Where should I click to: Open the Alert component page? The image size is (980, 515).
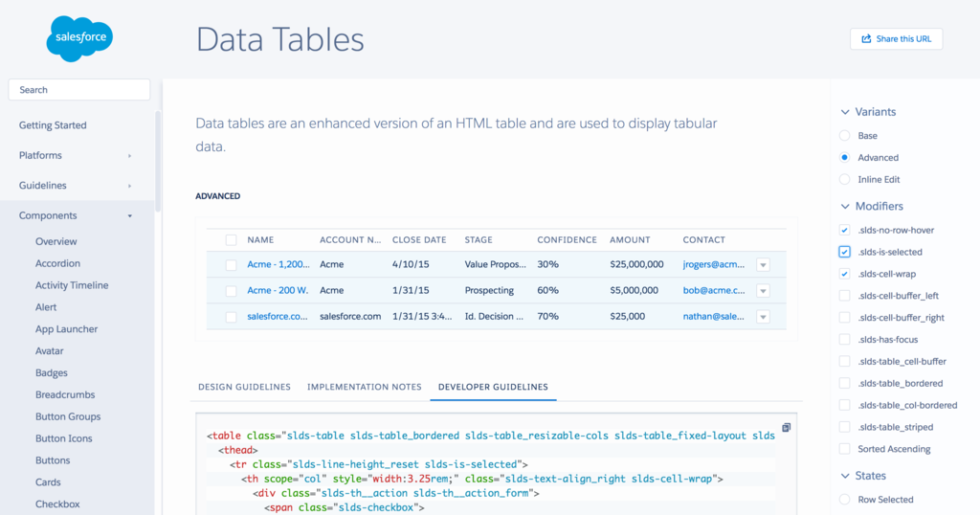(x=46, y=307)
